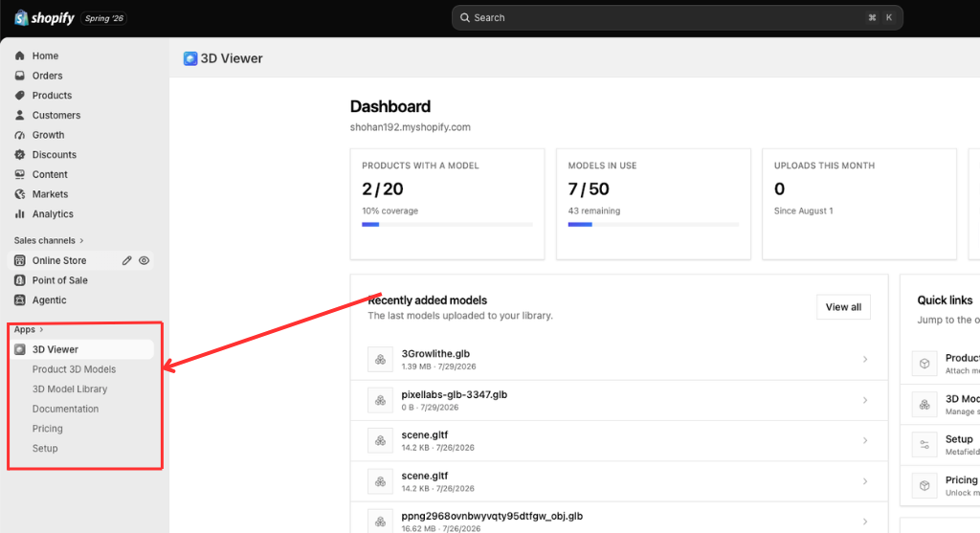Click the cube icon in Product quick link

click(x=924, y=363)
